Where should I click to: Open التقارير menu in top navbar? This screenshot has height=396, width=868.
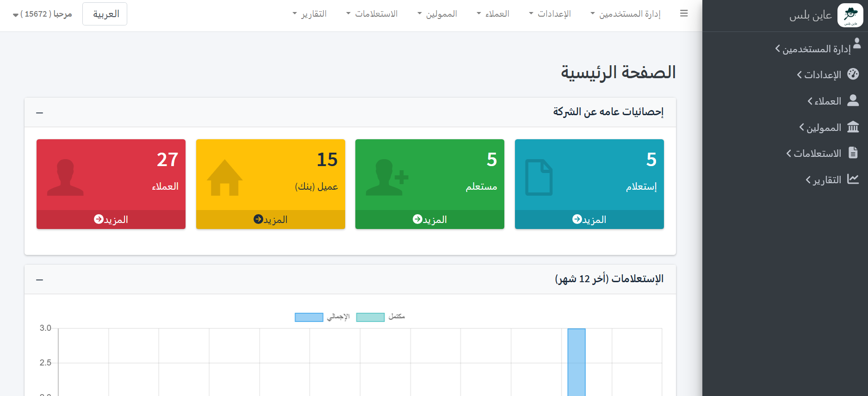click(x=310, y=14)
